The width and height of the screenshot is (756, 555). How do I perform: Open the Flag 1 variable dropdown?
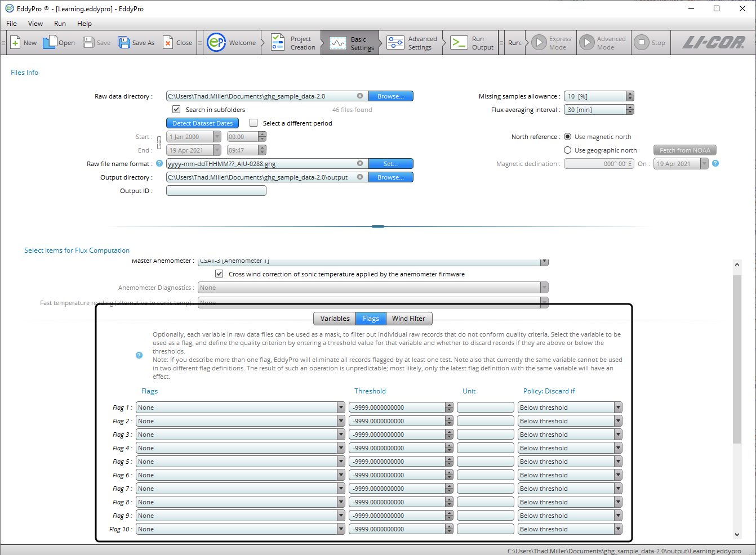[341, 408]
